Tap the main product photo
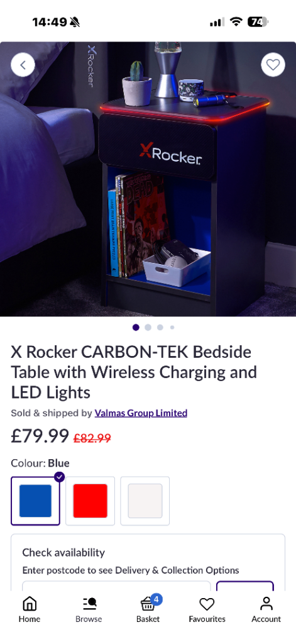Viewport: 296px width, 644px height. 148,179
